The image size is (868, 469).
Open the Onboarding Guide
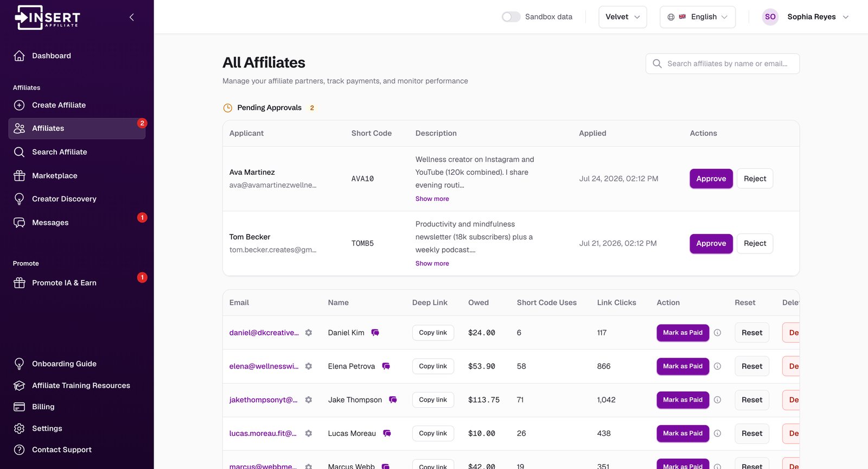tap(77, 364)
